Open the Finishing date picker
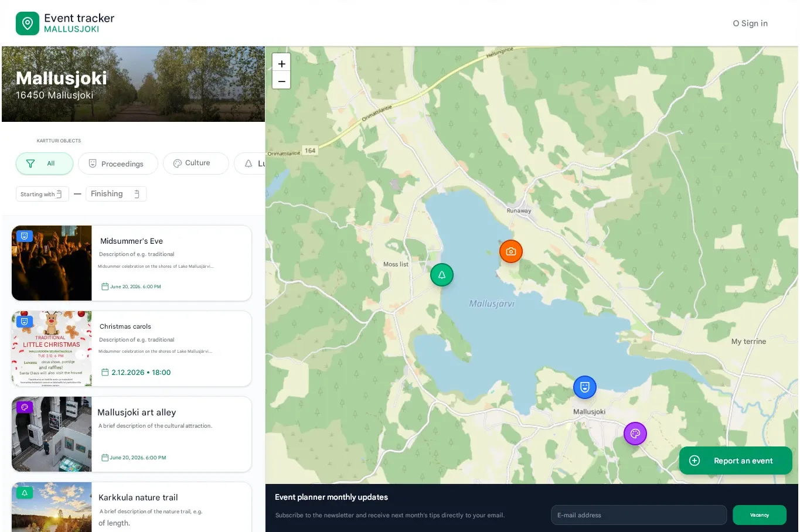Viewport: 800px width, 532px height. pos(115,194)
